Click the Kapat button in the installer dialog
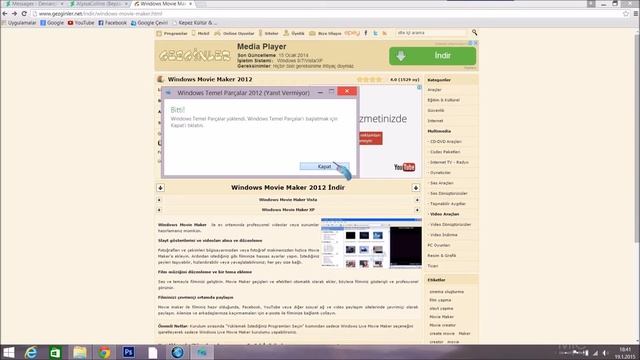The height and width of the screenshot is (360, 640). pos(324,167)
